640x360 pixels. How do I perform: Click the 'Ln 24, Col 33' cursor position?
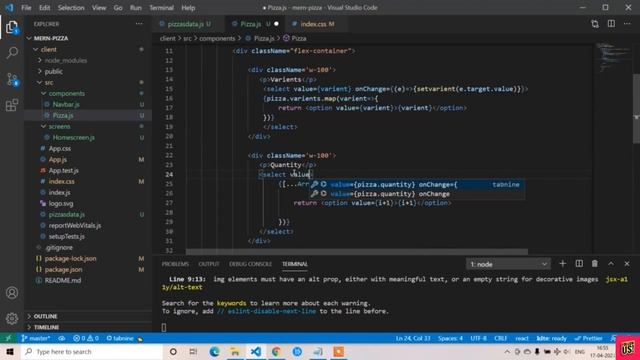[413, 338]
